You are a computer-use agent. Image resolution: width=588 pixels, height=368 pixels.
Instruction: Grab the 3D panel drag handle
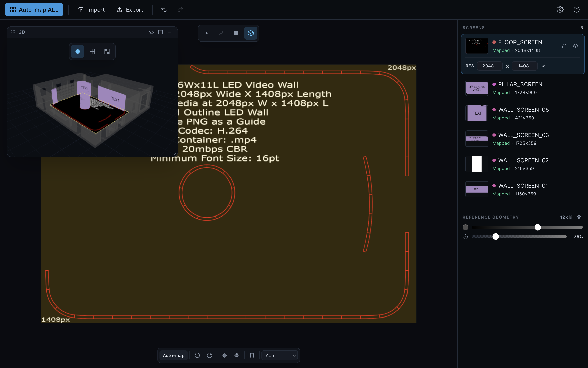coord(13,32)
